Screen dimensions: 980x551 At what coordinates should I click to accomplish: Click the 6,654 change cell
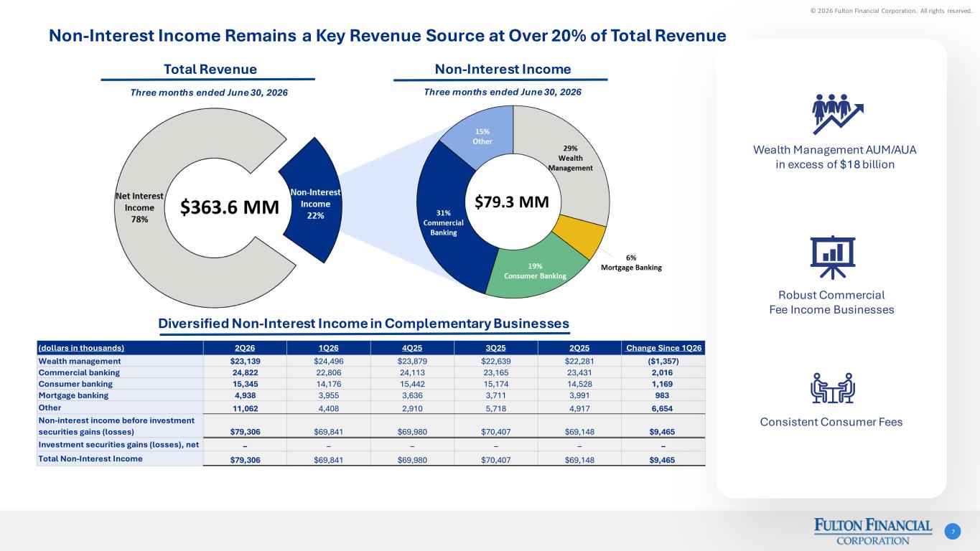coord(663,409)
